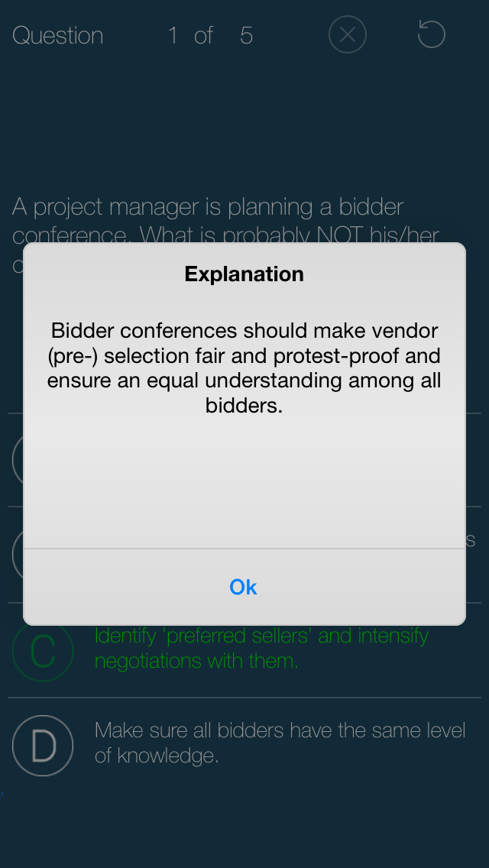Click the 'Question' label at top
Viewport: 489px width, 868px height.
[x=57, y=35]
